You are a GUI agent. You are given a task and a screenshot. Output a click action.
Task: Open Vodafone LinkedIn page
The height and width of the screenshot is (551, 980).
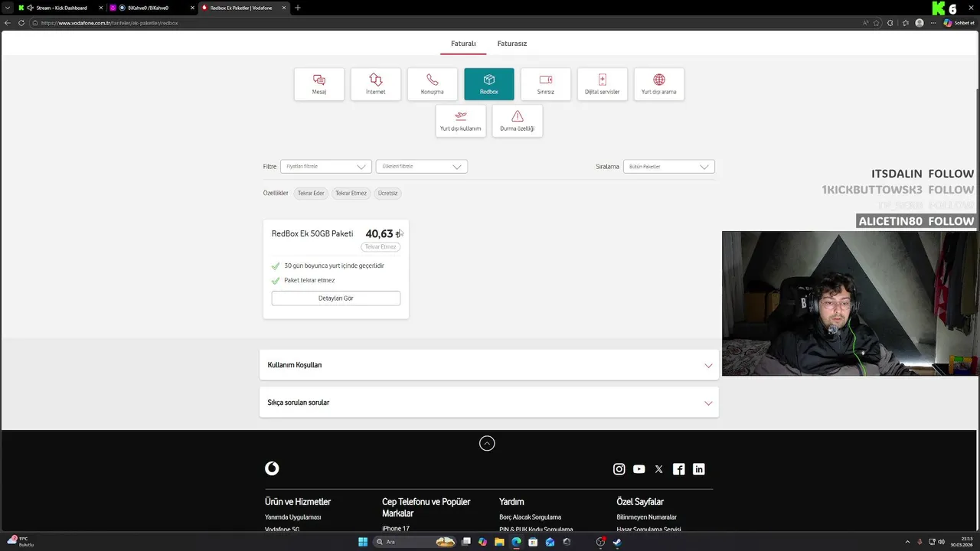click(x=699, y=469)
